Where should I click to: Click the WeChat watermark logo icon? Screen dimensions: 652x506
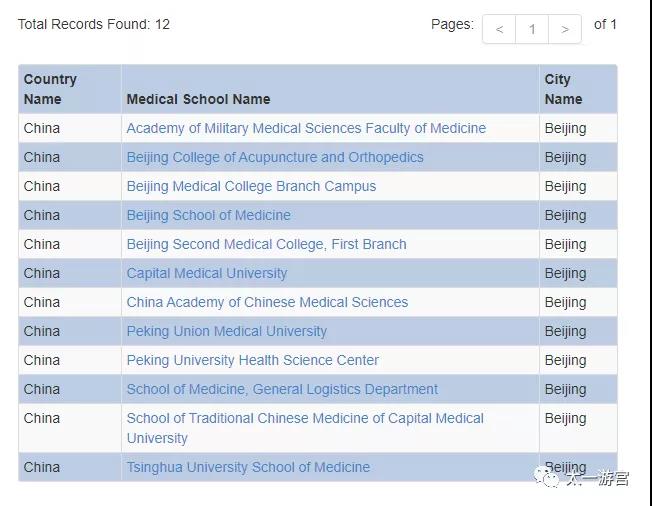point(546,477)
